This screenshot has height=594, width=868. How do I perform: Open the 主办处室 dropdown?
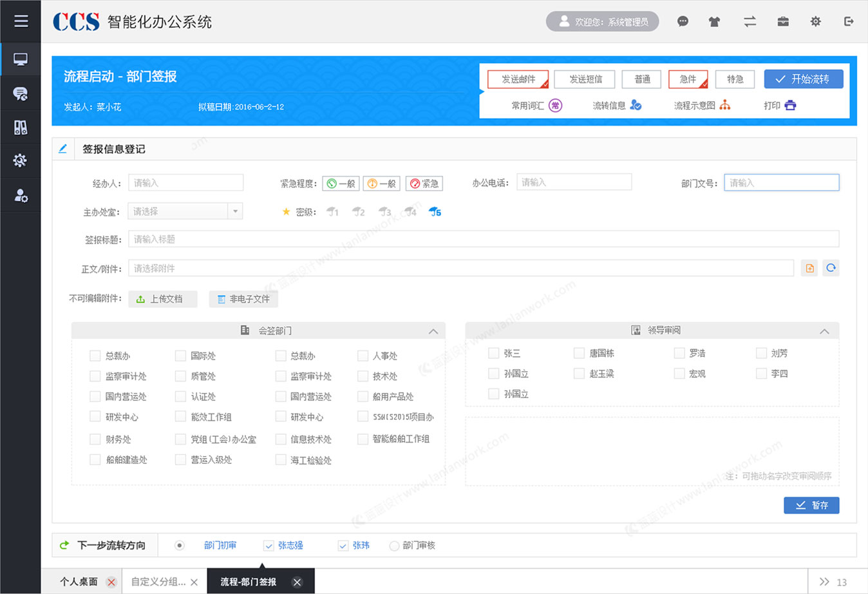tap(236, 211)
